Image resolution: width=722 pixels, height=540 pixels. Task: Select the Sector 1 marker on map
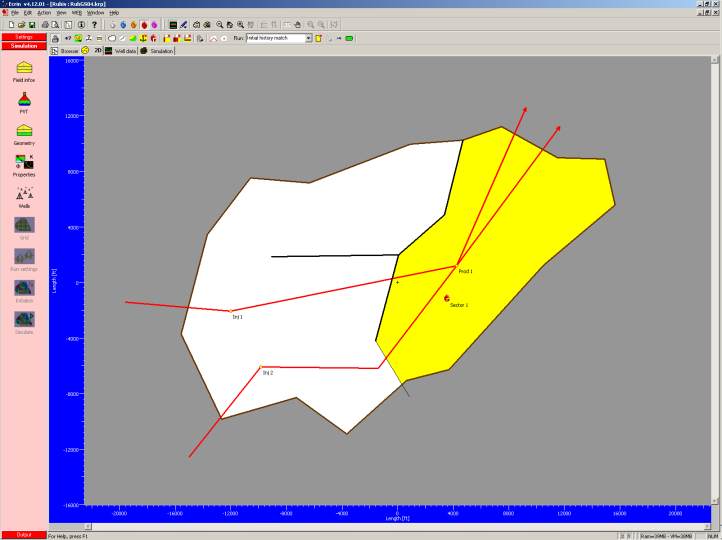[446, 298]
